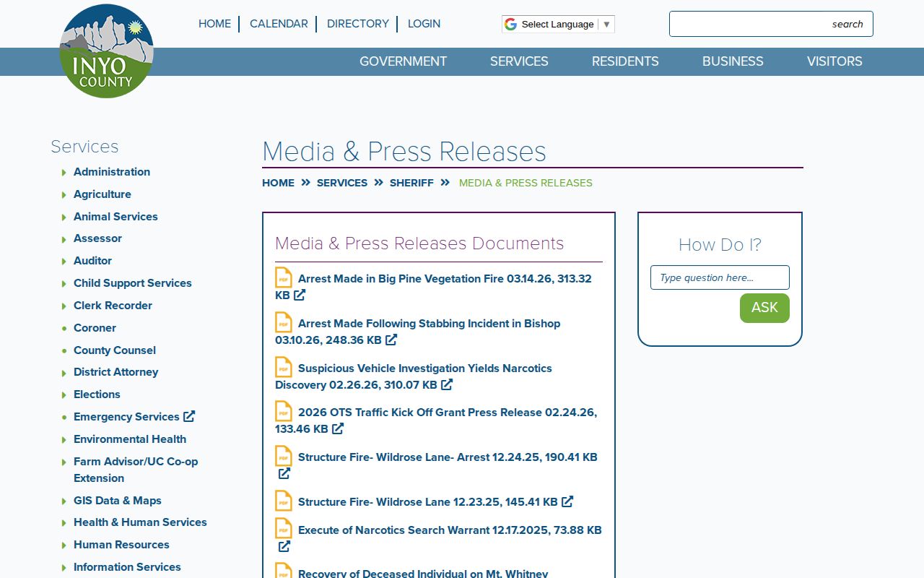This screenshot has width=924, height=578.
Task: Click external link icon after 145.41 KB
Action: (567, 501)
